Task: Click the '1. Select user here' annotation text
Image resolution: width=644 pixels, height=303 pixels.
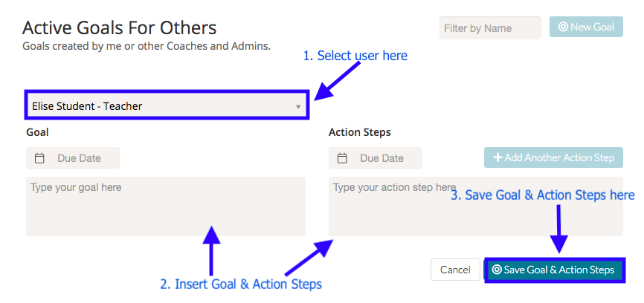Action: [355, 56]
